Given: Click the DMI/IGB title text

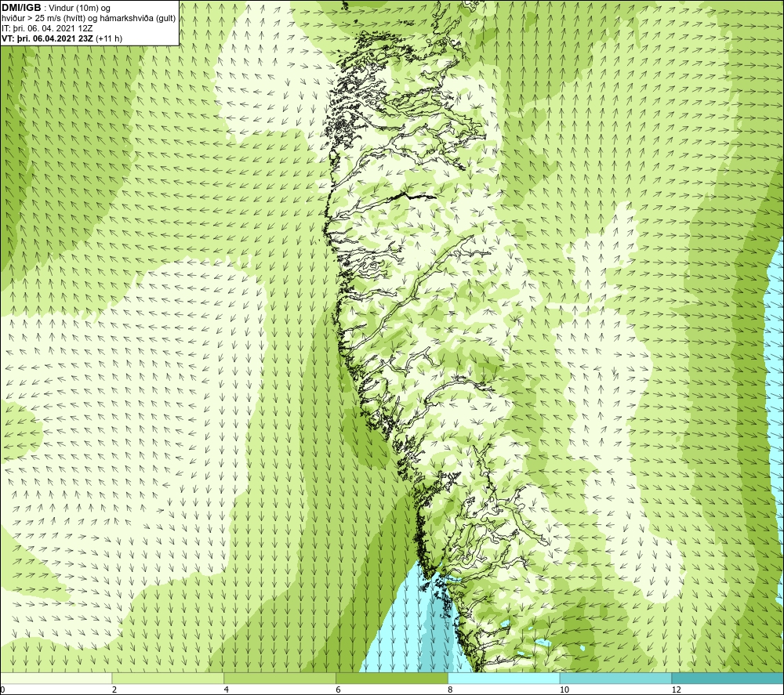Looking at the screenshot, I should pos(21,8).
